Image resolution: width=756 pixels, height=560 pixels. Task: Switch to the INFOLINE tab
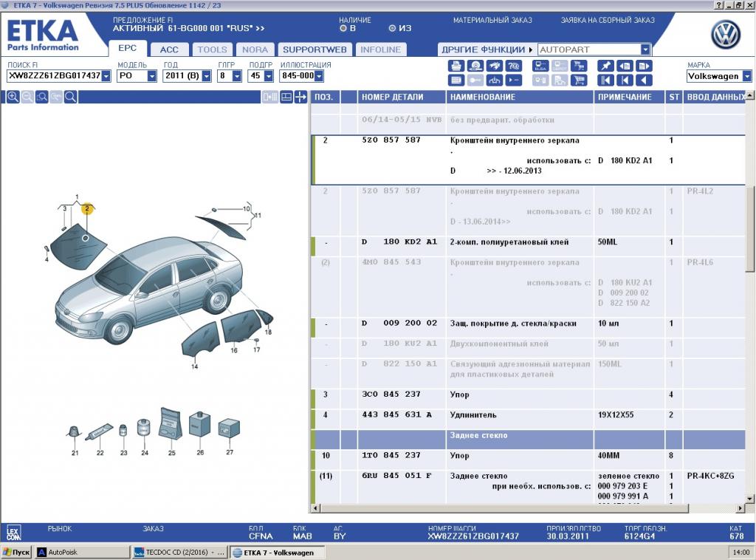380,49
